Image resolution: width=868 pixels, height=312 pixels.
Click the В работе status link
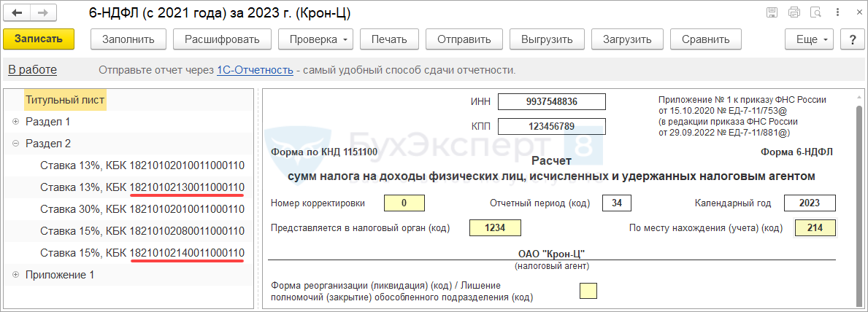32,70
